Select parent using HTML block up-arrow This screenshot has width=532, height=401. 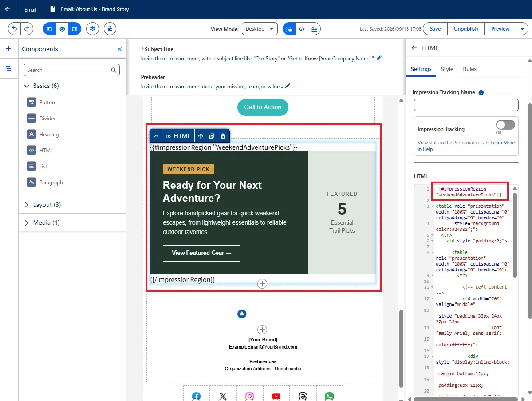coord(156,136)
